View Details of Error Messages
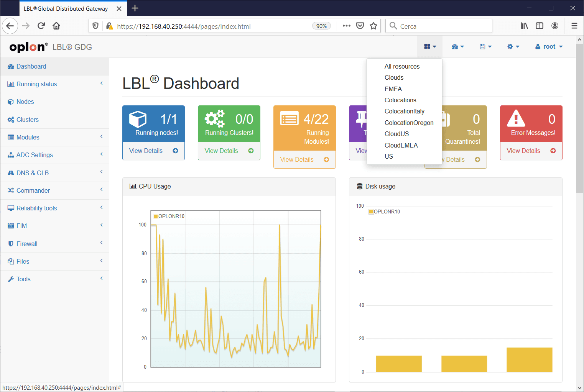The image size is (584, 392). (531, 151)
